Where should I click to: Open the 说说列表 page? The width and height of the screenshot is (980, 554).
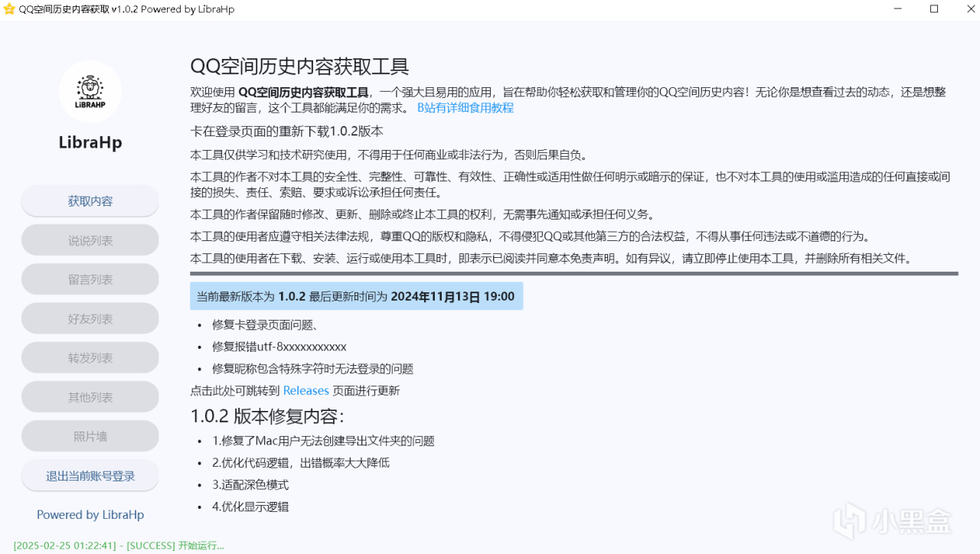click(90, 240)
